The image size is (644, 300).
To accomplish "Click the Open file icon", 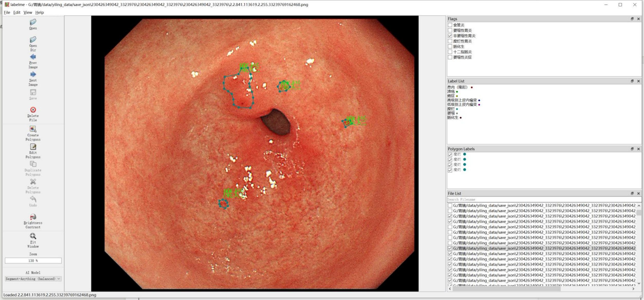I will [33, 22].
